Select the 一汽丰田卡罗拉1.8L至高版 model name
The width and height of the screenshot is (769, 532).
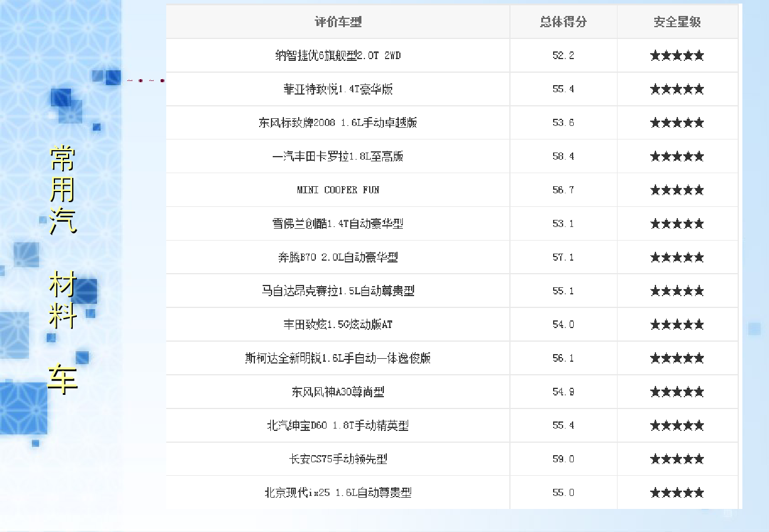[338, 157]
